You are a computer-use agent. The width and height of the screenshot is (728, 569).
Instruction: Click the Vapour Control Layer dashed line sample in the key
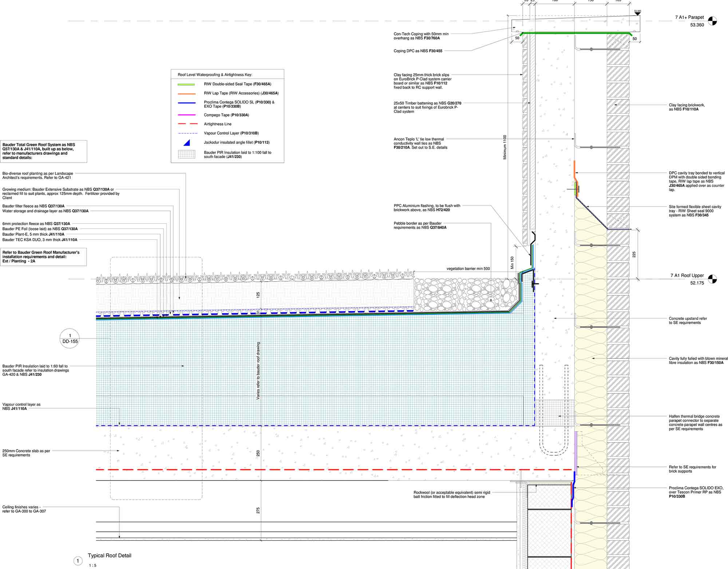point(187,133)
